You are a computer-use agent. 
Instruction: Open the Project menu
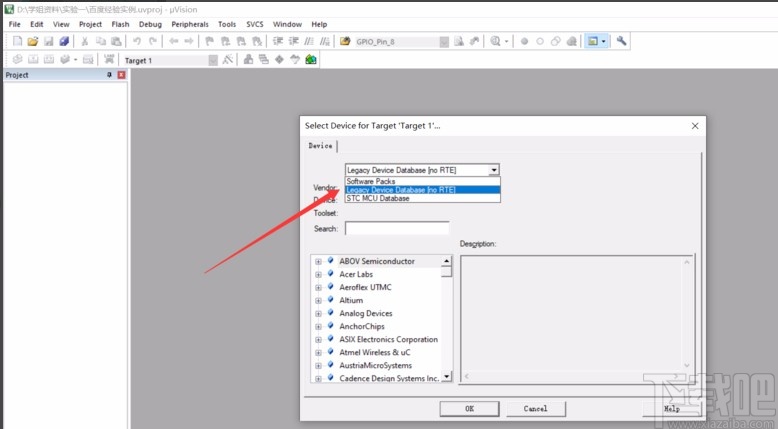tap(90, 24)
